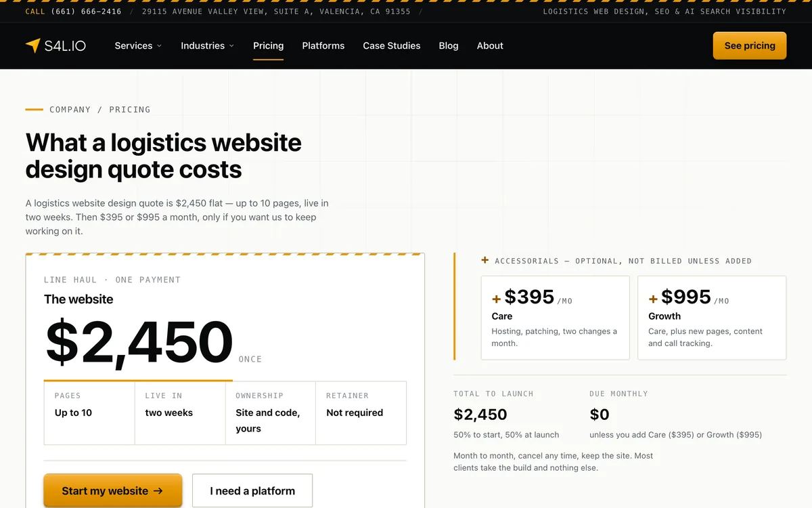Go to Case Studies page

pos(392,46)
